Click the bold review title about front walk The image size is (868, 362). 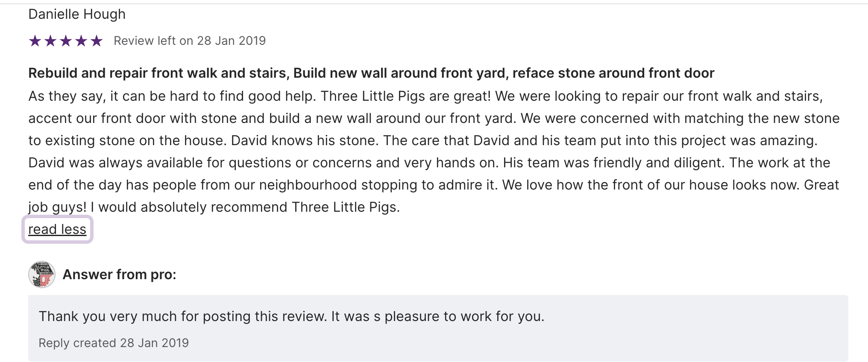[371, 73]
